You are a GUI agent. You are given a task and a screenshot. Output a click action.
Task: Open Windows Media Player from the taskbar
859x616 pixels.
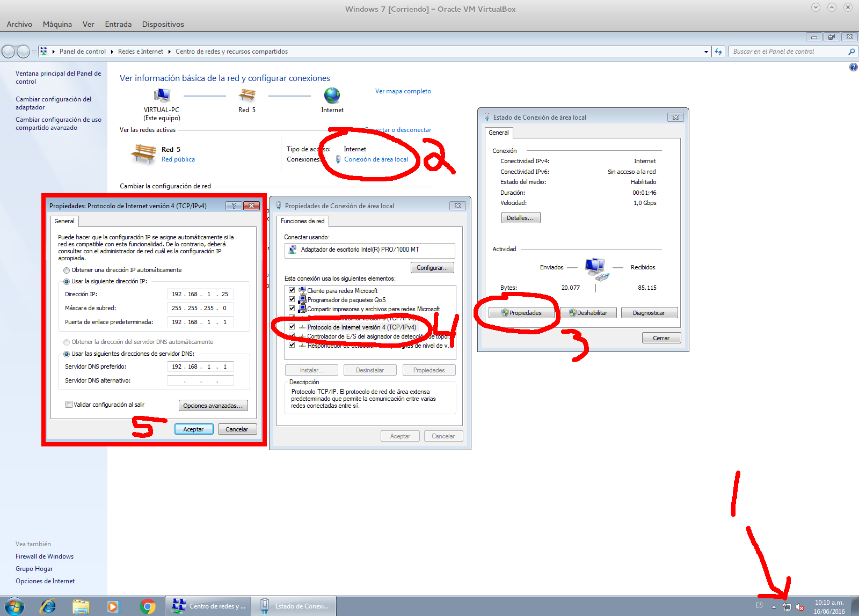113,606
